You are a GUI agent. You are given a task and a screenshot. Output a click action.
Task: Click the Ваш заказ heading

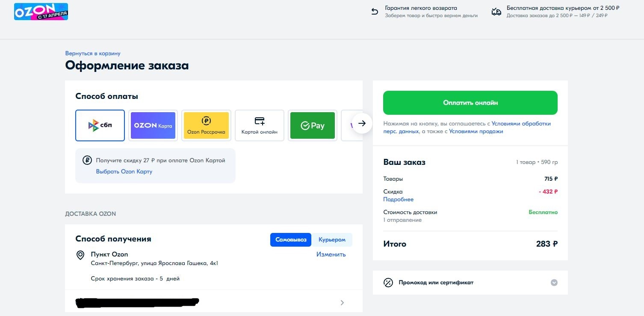tap(405, 162)
